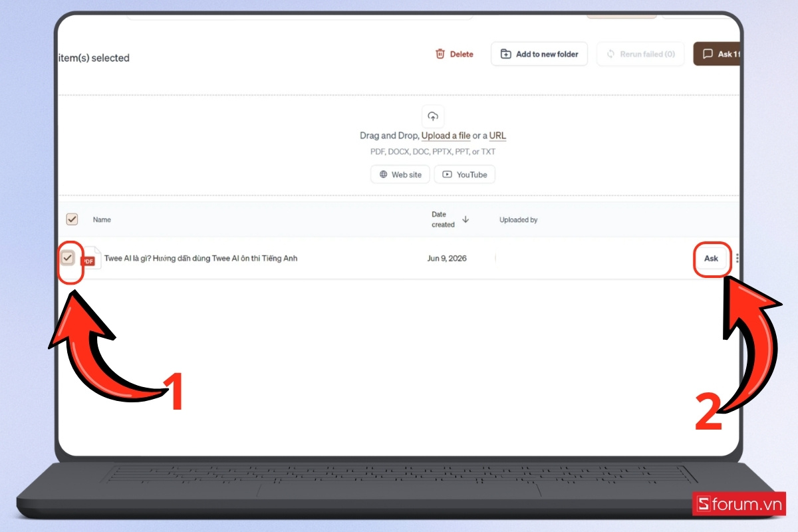The height and width of the screenshot is (532, 798).
Task: Sort by the Name column header
Action: (102, 219)
